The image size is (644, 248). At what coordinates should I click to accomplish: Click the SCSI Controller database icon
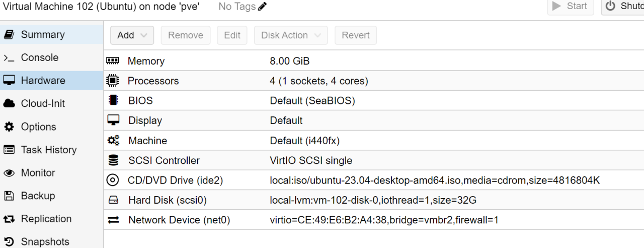point(113,160)
